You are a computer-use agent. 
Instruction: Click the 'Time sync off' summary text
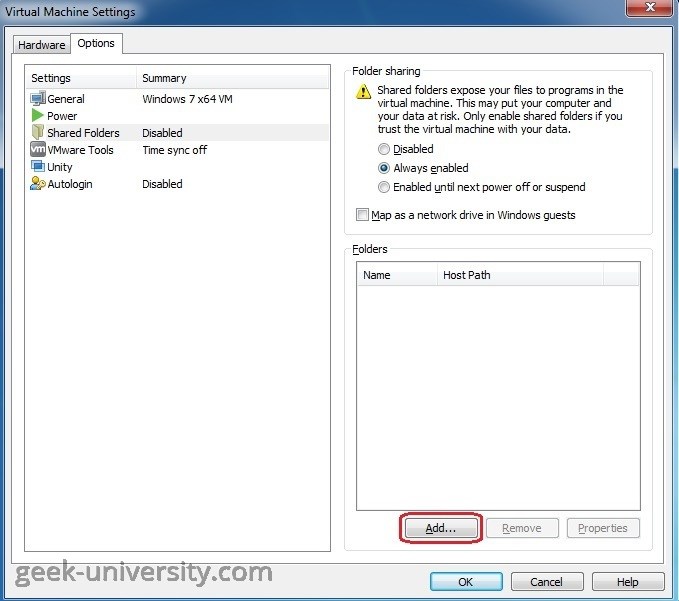(x=175, y=150)
